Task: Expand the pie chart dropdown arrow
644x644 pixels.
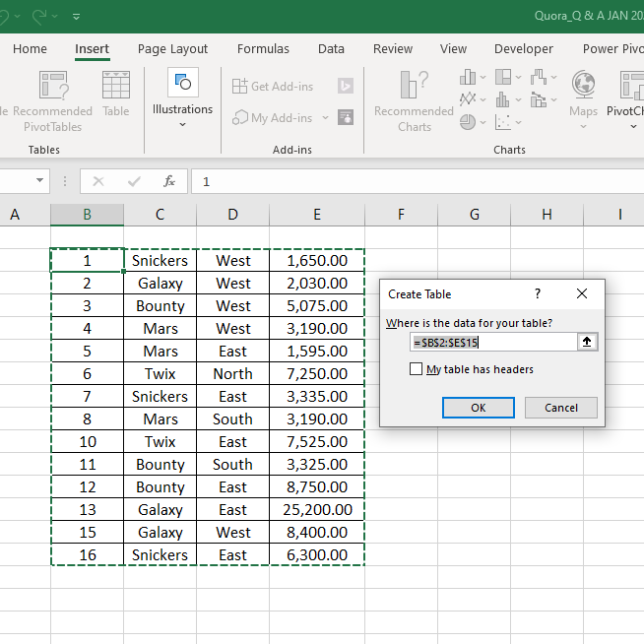Action: coord(483,122)
